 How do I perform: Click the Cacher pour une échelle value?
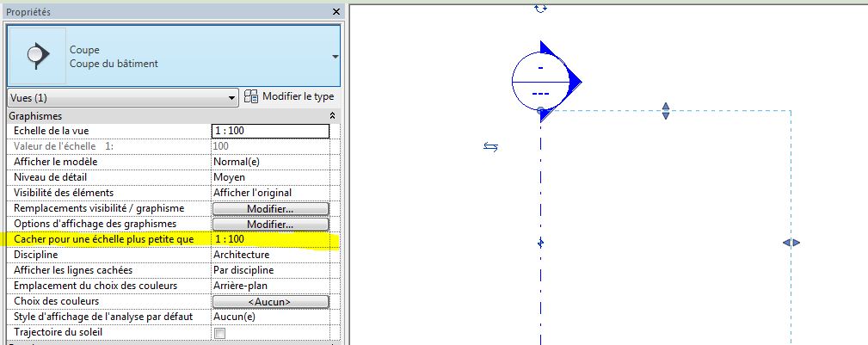(270, 239)
